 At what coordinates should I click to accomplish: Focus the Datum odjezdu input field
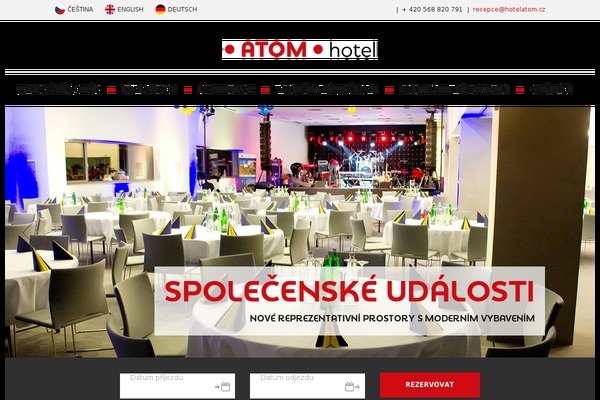pos(307,386)
